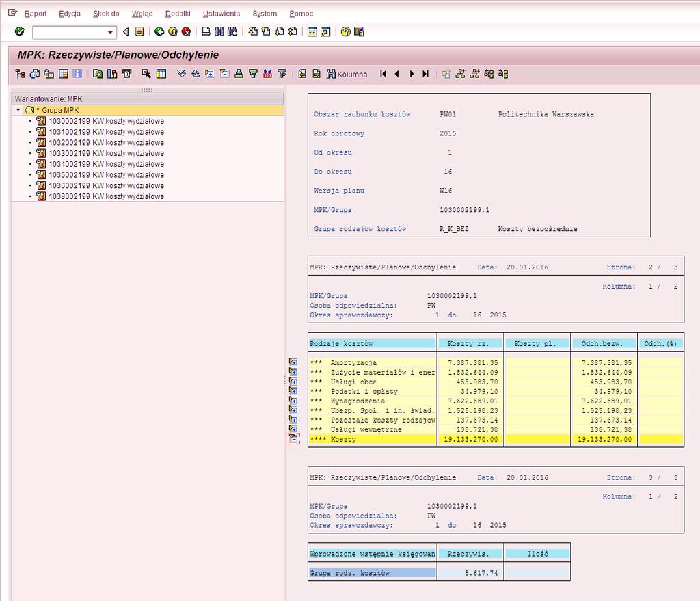Click the funnel filter icon
The image size is (700, 601).
coord(282,74)
